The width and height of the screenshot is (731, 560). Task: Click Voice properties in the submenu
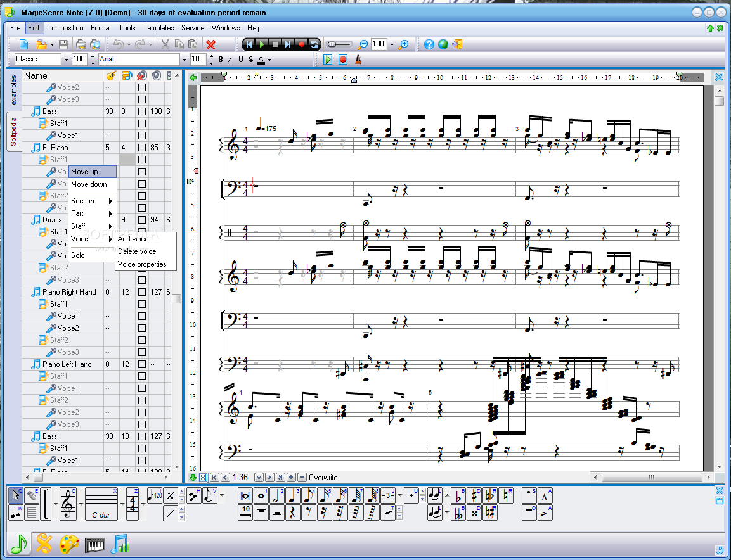click(142, 264)
